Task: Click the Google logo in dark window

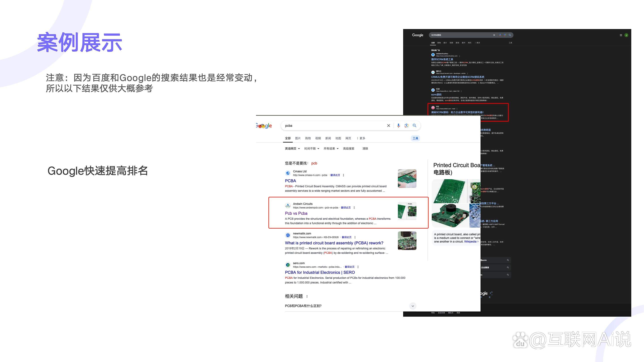Action: (417, 35)
